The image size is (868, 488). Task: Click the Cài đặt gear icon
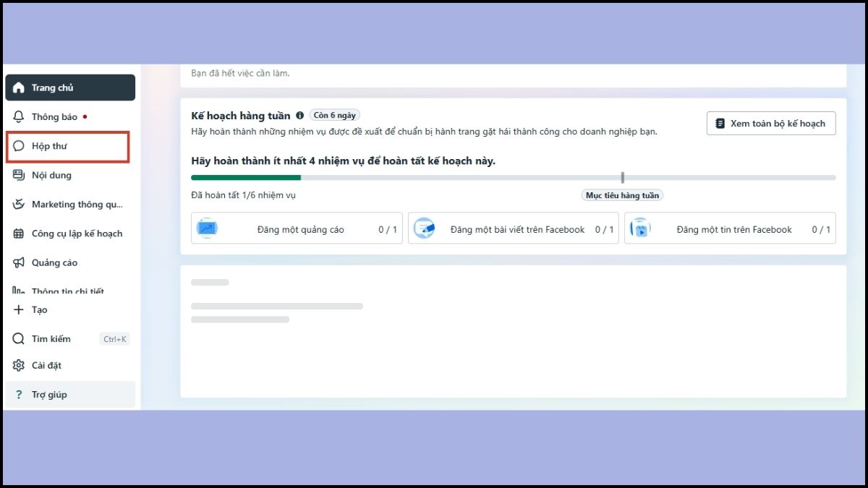pos(19,365)
